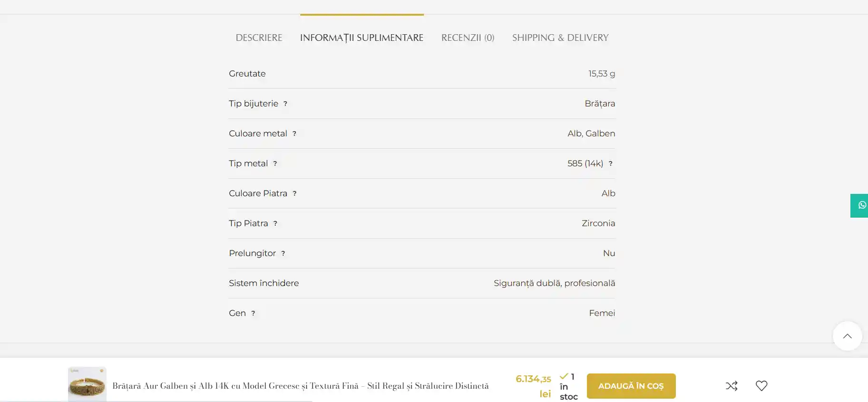This screenshot has height=402, width=868.
Task: Click the scroll-to-top arrow button
Action: click(847, 336)
